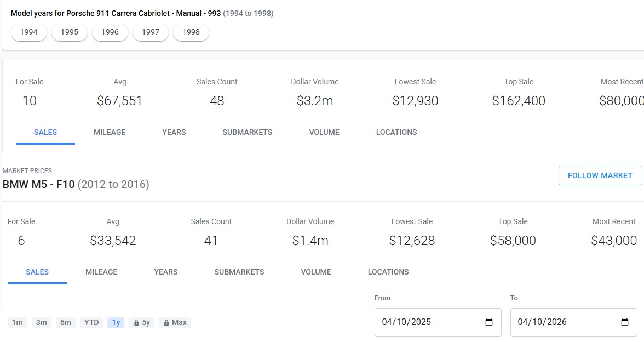Image resolution: width=644 pixels, height=342 pixels.
Task: Open the Porsche 911 YEARS tab
Action: pos(174,133)
